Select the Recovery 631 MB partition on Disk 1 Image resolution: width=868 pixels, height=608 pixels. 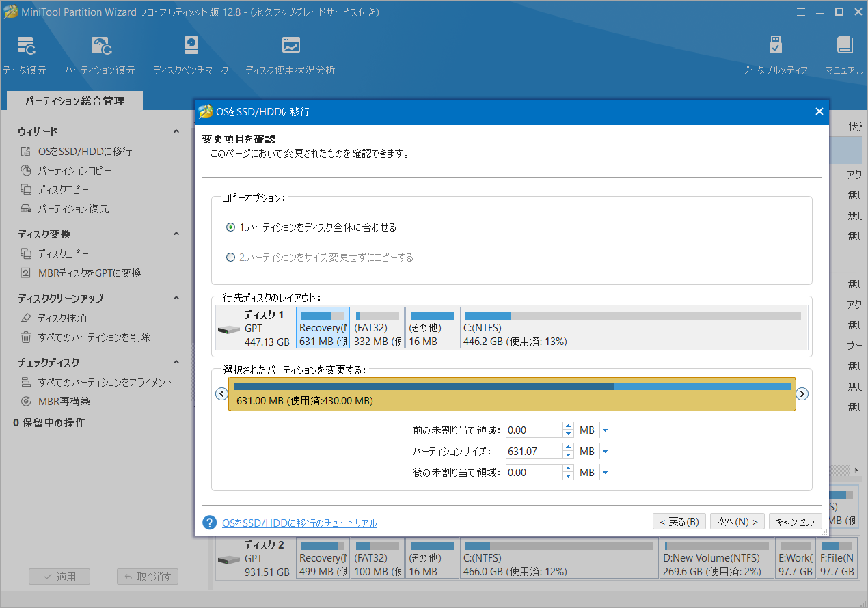[x=323, y=327]
